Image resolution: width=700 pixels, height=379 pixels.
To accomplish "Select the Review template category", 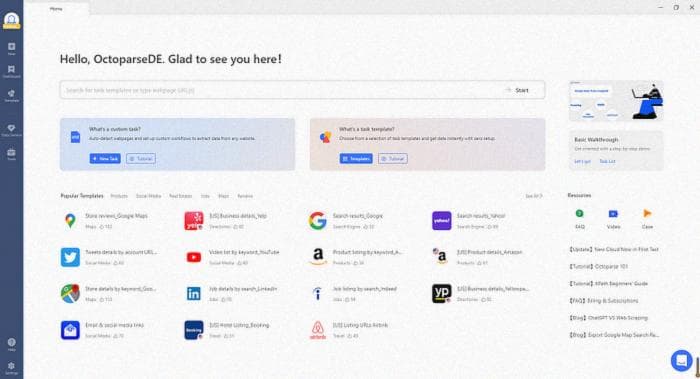I will [x=245, y=196].
